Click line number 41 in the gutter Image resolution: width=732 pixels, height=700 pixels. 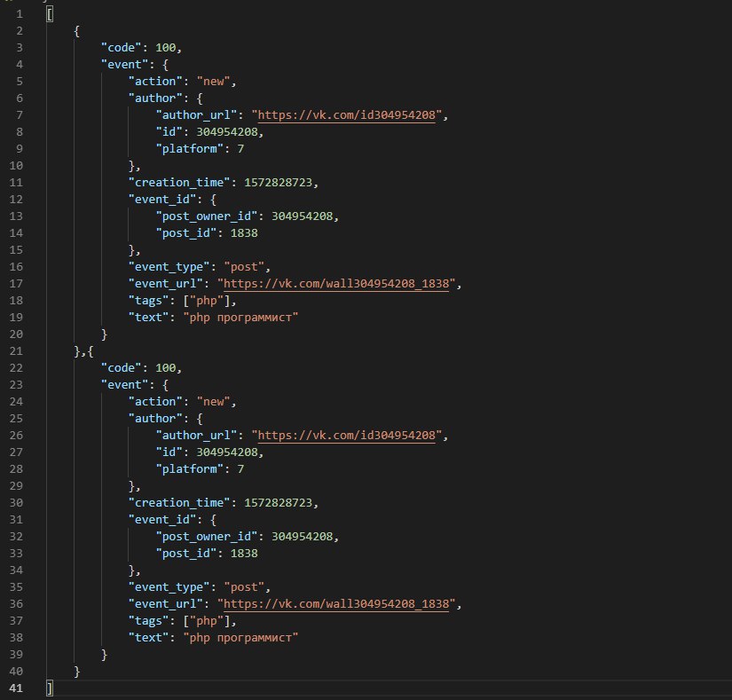[16, 688]
